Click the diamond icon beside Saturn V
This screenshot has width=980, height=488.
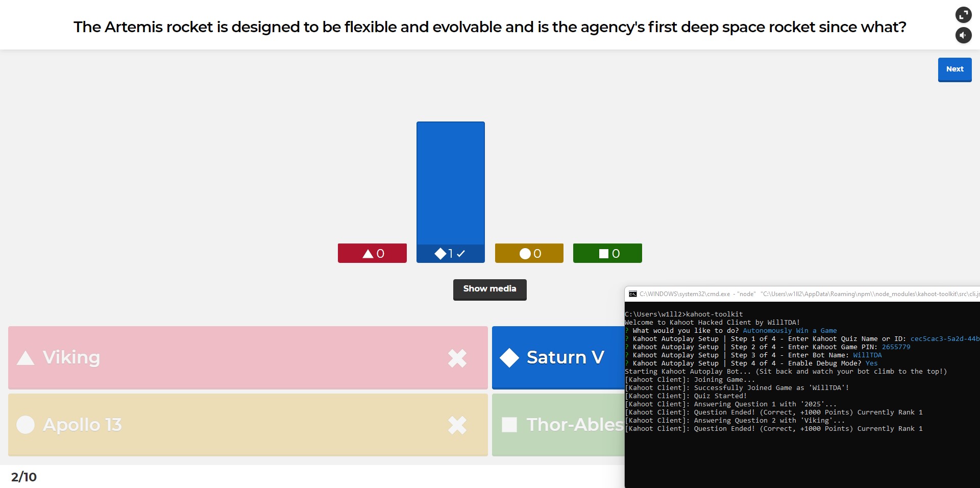(x=509, y=358)
